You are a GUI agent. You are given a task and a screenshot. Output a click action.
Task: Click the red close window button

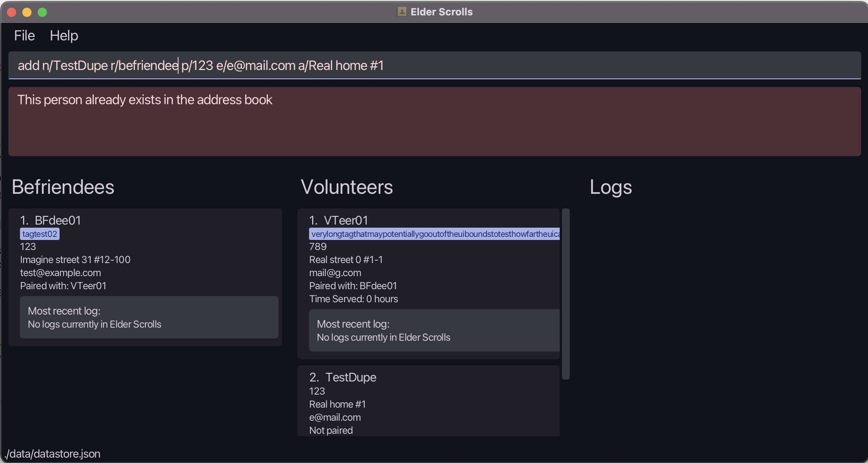(x=12, y=12)
